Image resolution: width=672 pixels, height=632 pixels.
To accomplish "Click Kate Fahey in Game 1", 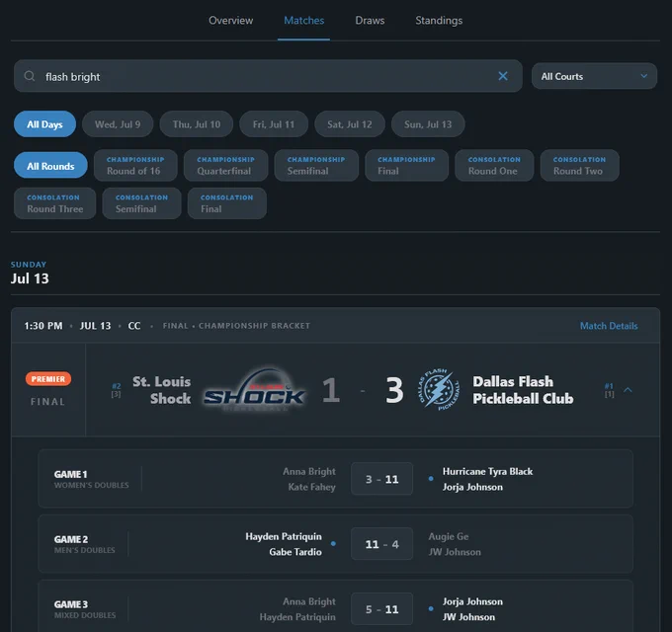I will click(x=311, y=487).
